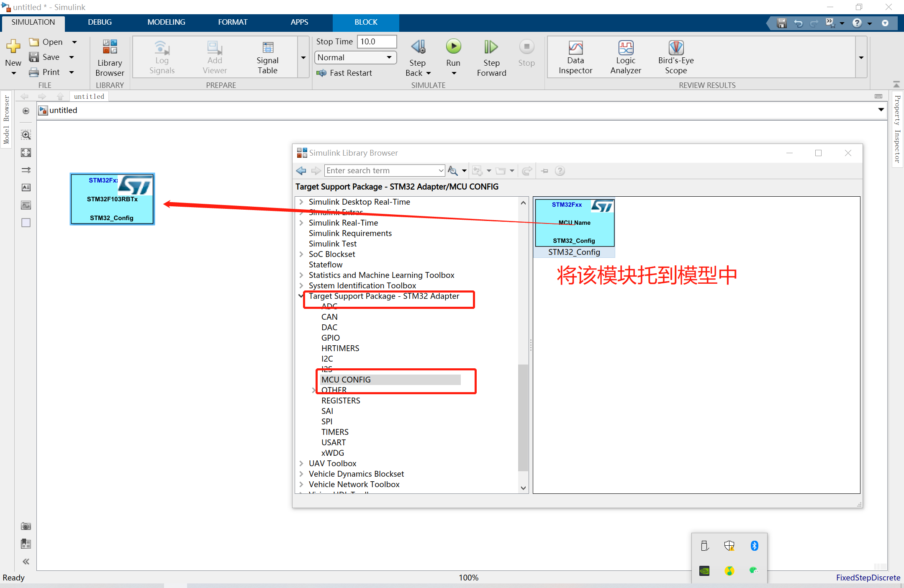Switch to the DEBUG tab

pyautogui.click(x=100, y=22)
